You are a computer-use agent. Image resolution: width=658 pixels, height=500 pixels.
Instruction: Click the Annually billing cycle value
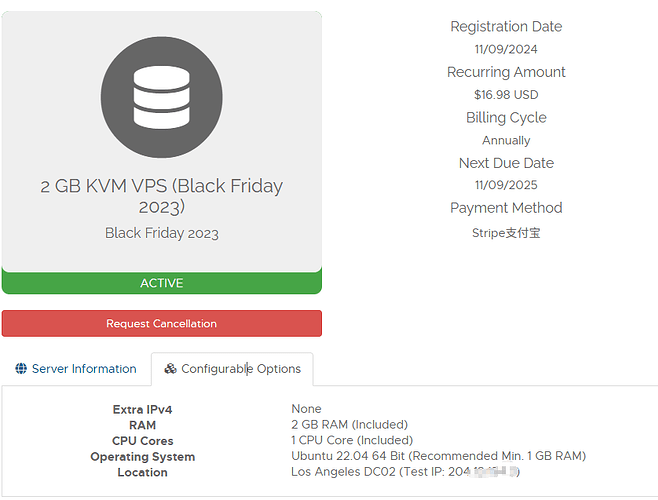coord(506,140)
